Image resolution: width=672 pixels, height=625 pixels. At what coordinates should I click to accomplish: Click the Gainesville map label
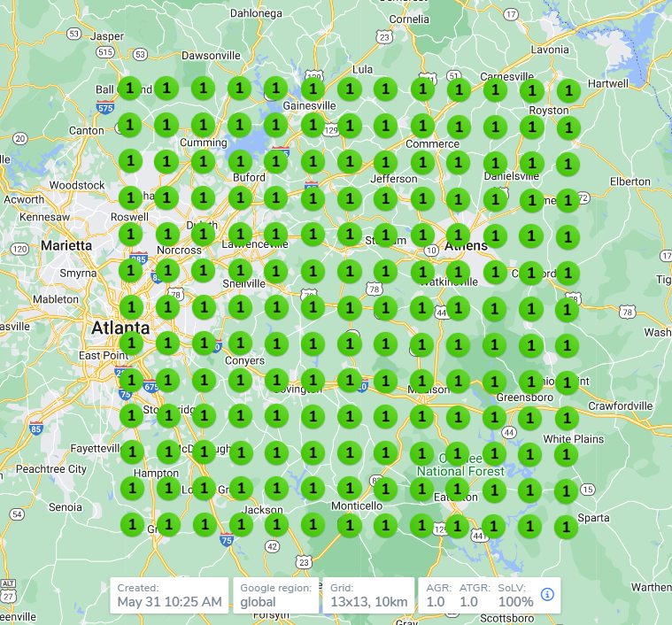309,106
